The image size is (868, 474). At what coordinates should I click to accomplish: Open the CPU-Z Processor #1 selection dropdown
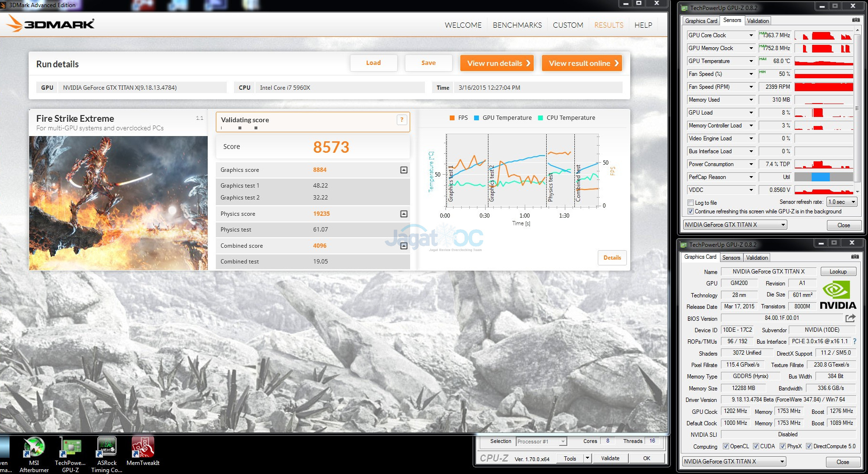tap(541, 442)
